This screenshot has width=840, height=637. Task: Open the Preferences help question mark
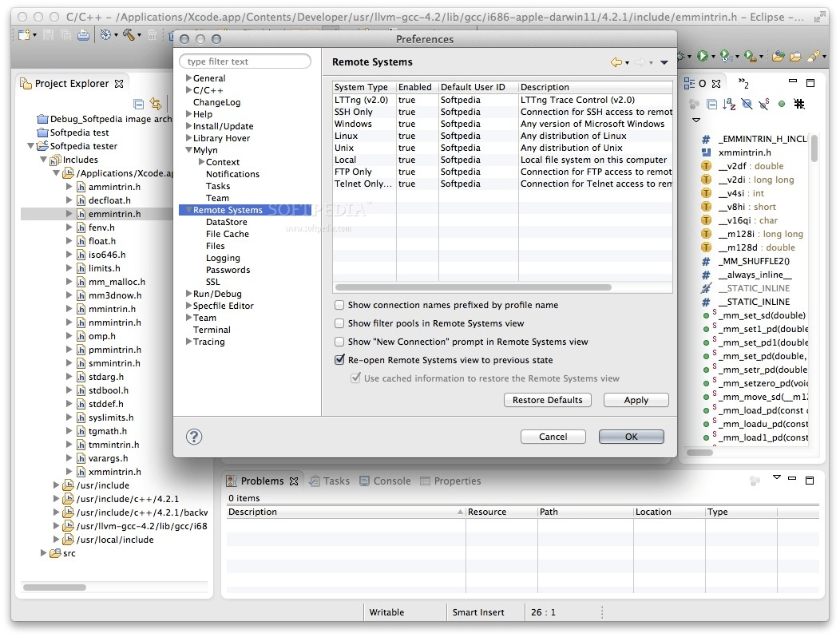tap(194, 437)
